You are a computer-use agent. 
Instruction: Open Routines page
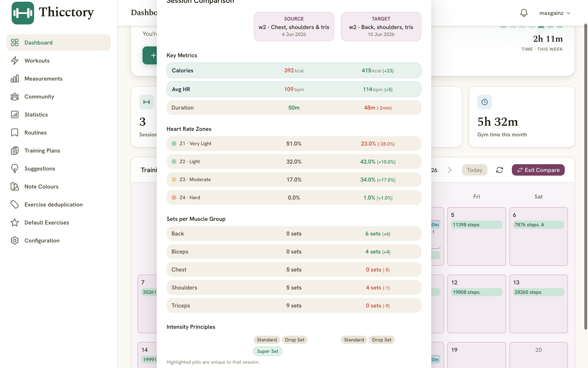coord(59,133)
